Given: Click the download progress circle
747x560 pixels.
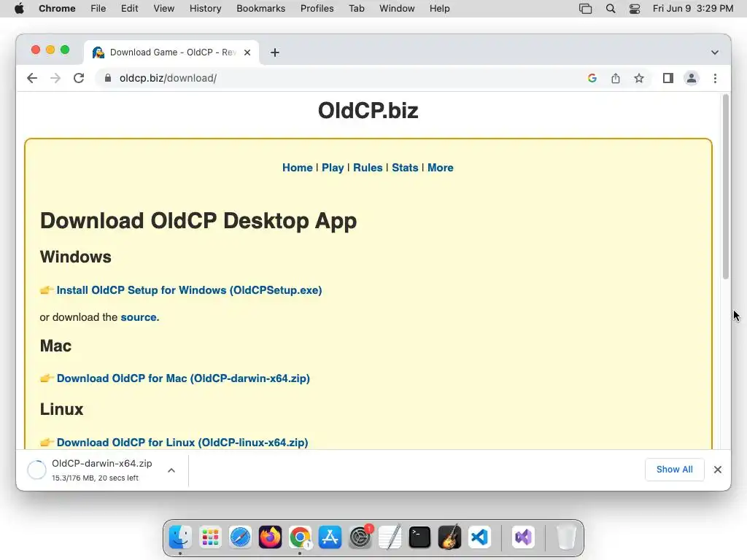Looking at the screenshot, I should pos(36,470).
